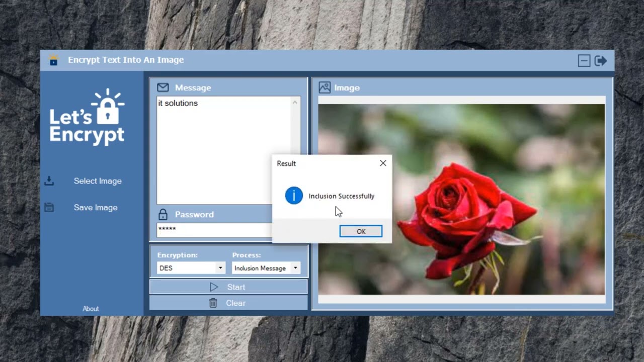The height and width of the screenshot is (362, 644).
Task: Click the padlock icon beside Password
Action: pos(163,214)
